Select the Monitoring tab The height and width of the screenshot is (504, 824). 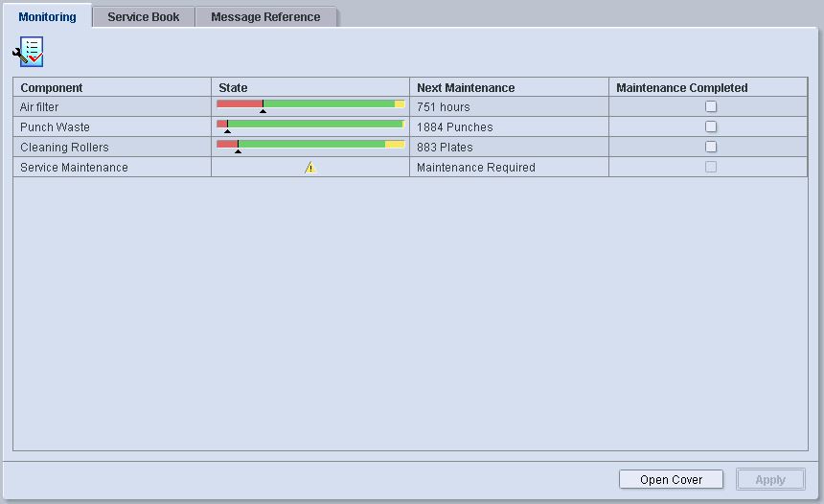(47, 17)
